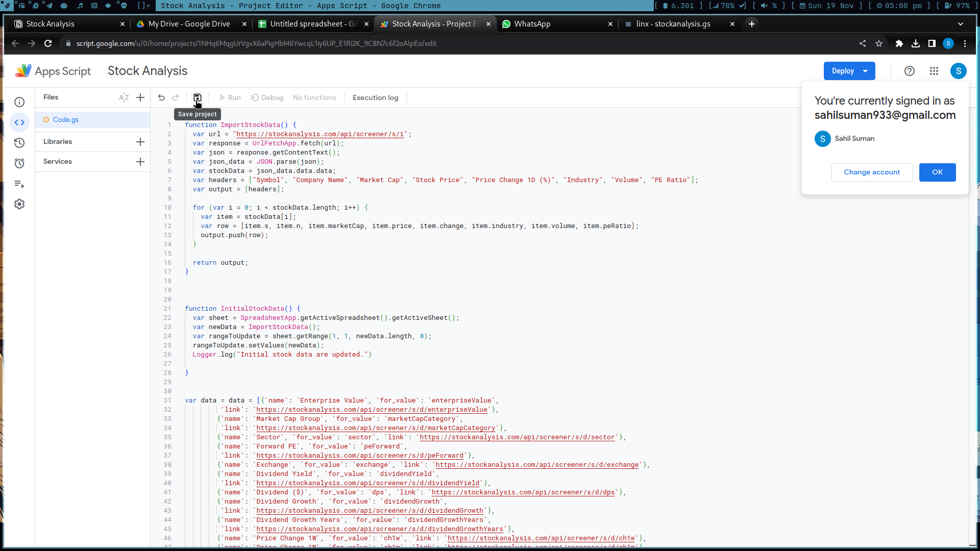Open the Overview info icon in sidebar
The image size is (980, 551).
(19, 102)
